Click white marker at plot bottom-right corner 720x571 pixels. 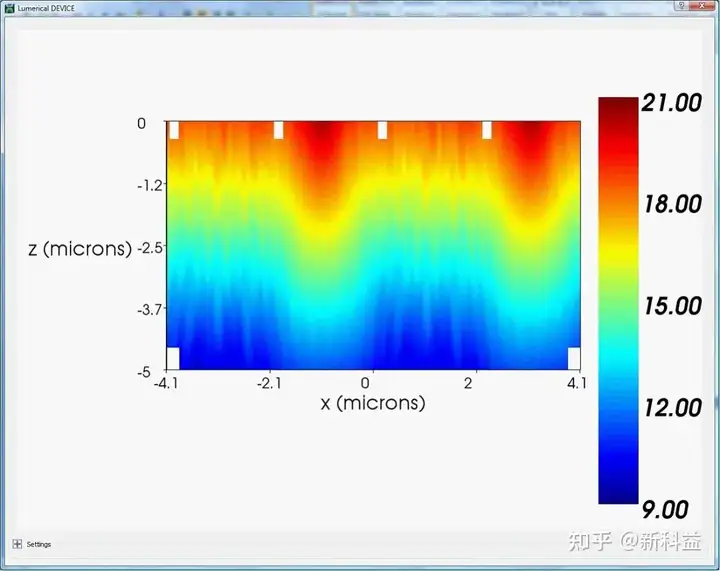[x=574, y=358]
